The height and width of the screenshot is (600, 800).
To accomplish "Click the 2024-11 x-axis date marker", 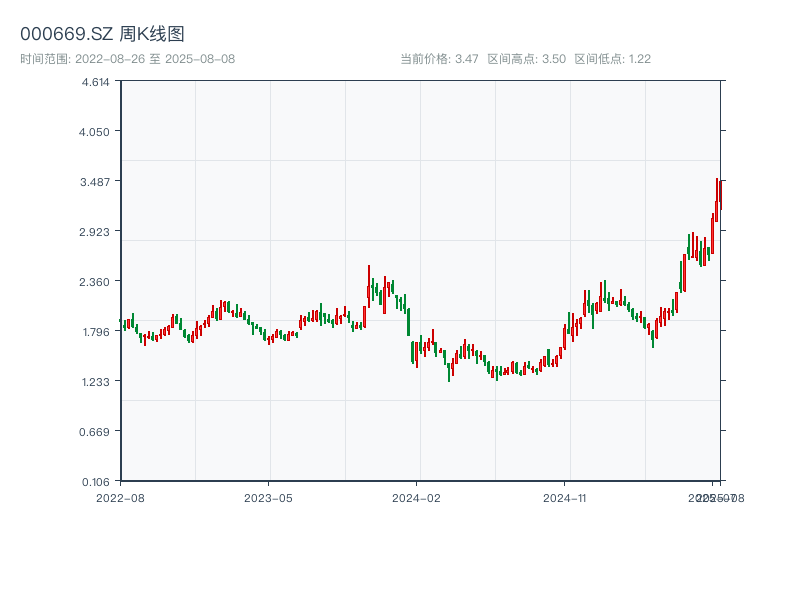I will click(x=565, y=497).
